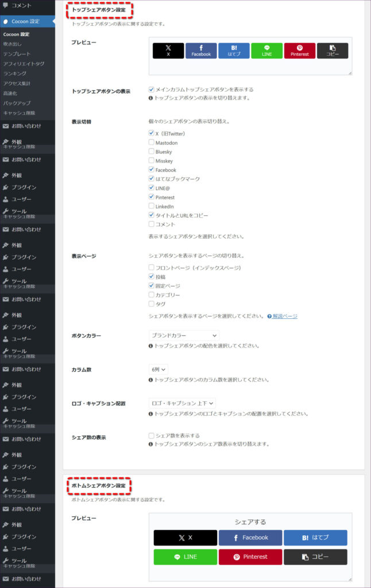Screen dimensions: 371x588
Task: Toggle the シェア数を表示する checkbox
Action: point(151,436)
